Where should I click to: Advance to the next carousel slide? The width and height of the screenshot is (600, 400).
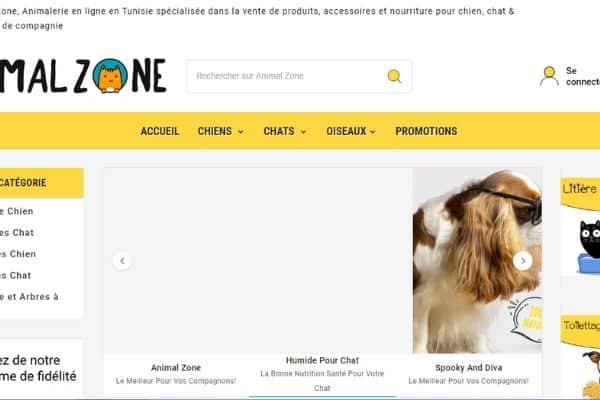[523, 261]
